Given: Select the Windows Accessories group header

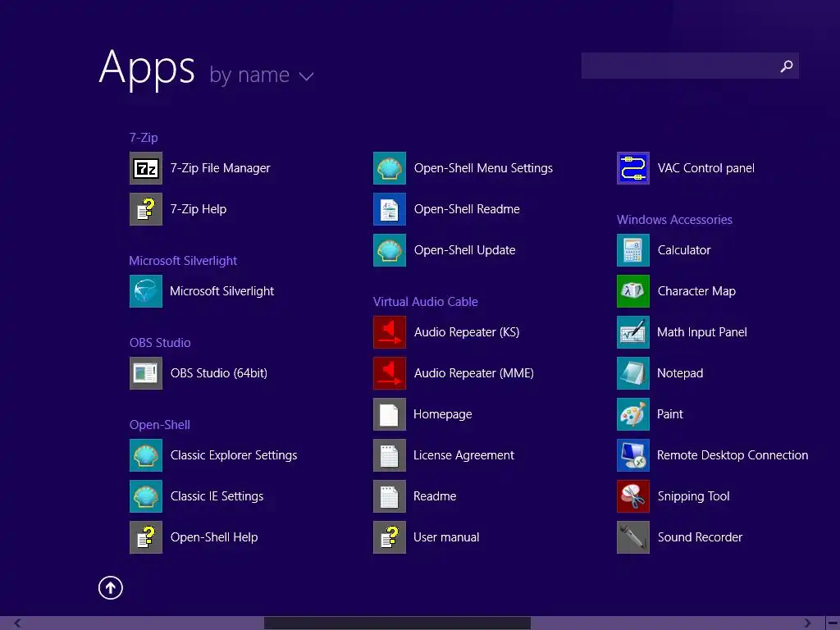Looking at the screenshot, I should (674, 220).
